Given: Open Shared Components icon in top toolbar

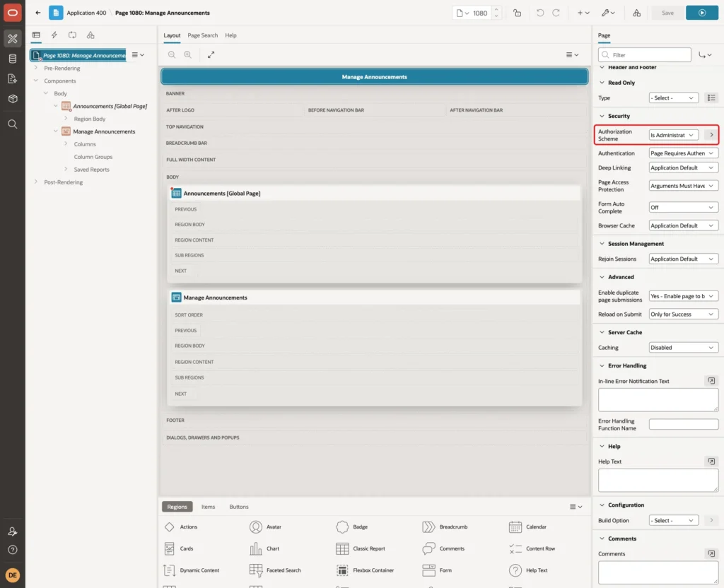Looking at the screenshot, I should (636, 13).
